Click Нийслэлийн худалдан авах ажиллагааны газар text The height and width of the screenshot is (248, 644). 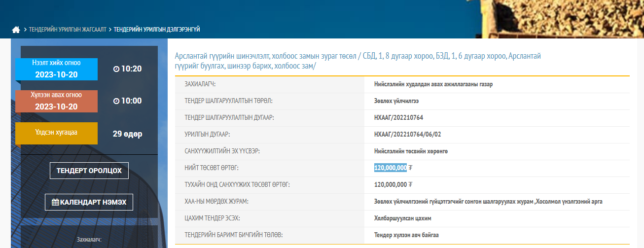(433, 84)
